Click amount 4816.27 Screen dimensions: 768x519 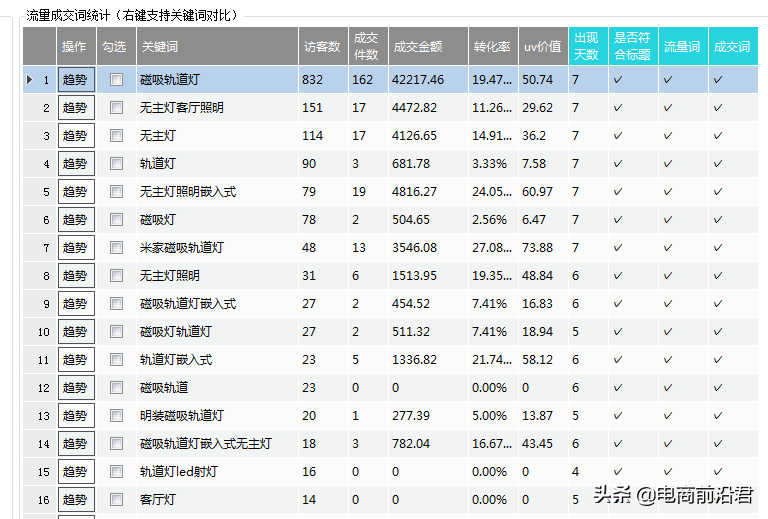[x=414, y=191]
